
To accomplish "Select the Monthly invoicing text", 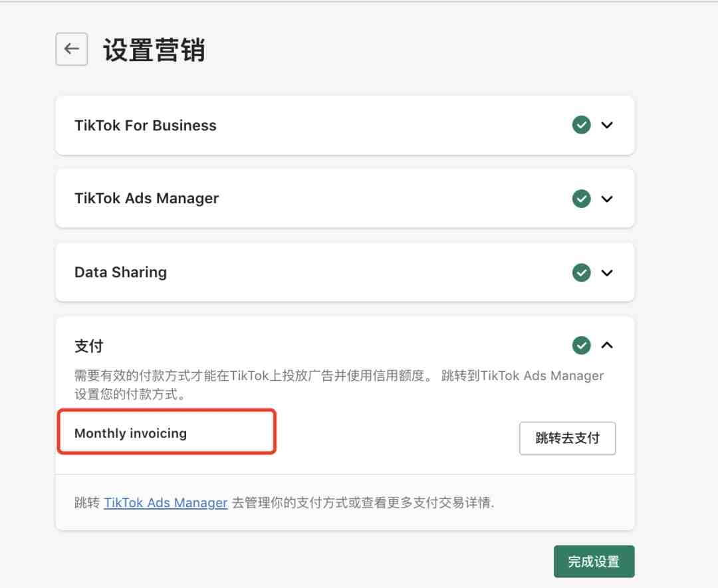I will [130, 433].
